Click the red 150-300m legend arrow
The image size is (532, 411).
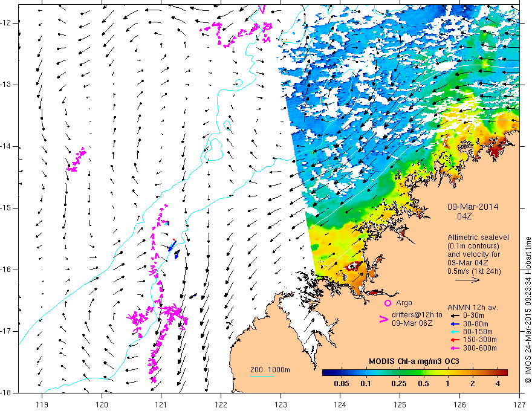click(x=455, y=340)
